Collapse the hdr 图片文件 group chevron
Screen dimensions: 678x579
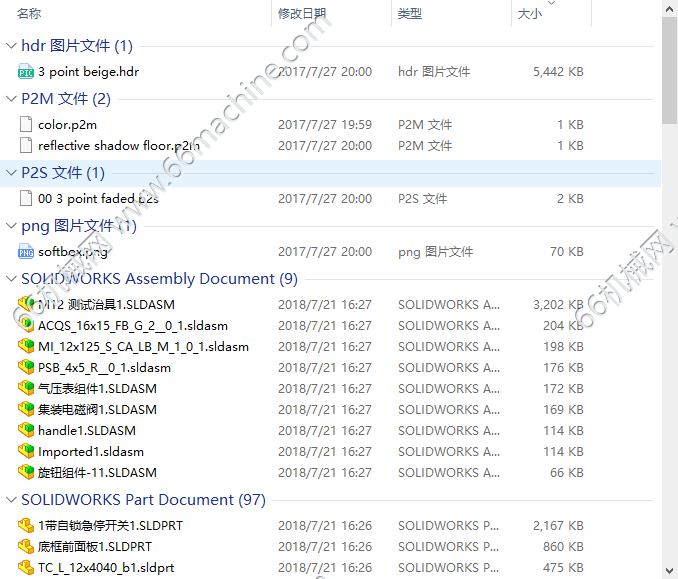point(11,46)
